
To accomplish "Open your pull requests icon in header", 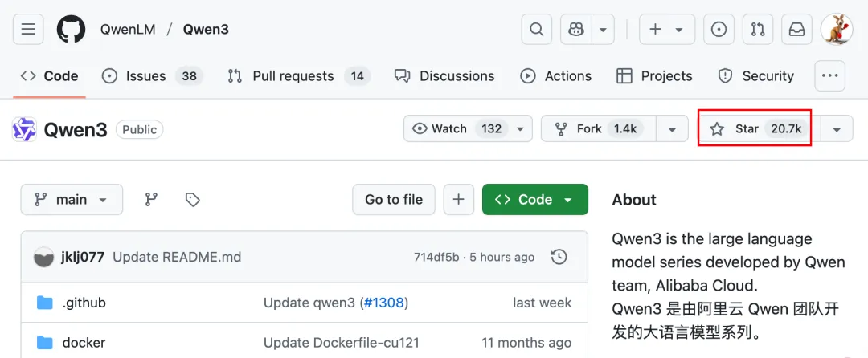I will (x=758, y=29).
